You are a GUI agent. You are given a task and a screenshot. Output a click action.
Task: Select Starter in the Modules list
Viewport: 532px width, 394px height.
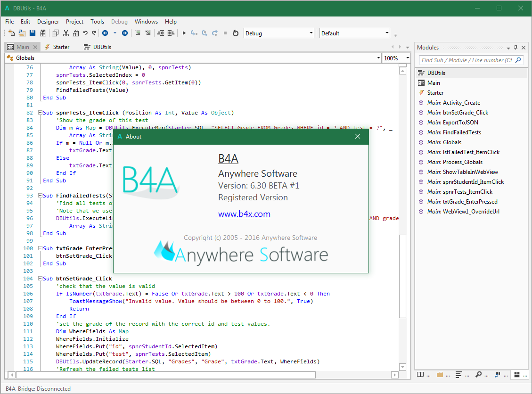[x=471, y=93]
